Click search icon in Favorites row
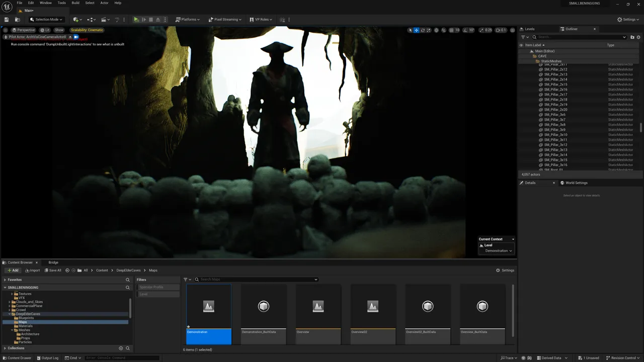644x362 pixels. pos(128,280)
